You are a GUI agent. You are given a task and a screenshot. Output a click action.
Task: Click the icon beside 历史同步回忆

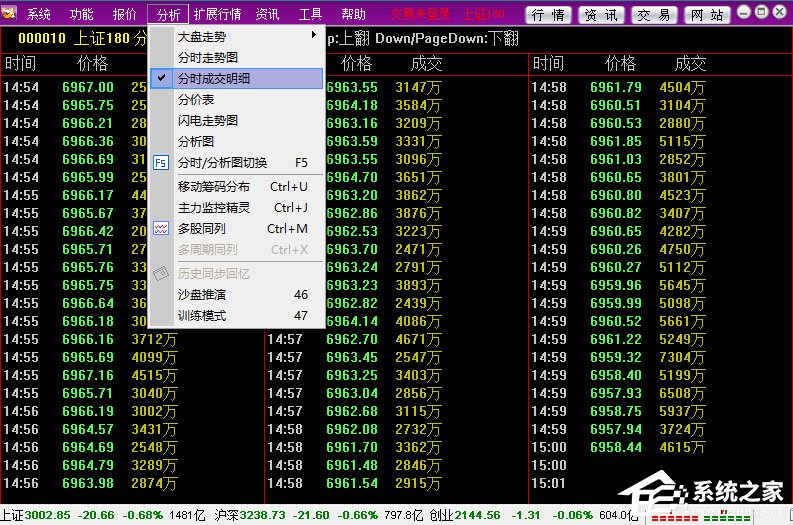click(x=161, y=274)
